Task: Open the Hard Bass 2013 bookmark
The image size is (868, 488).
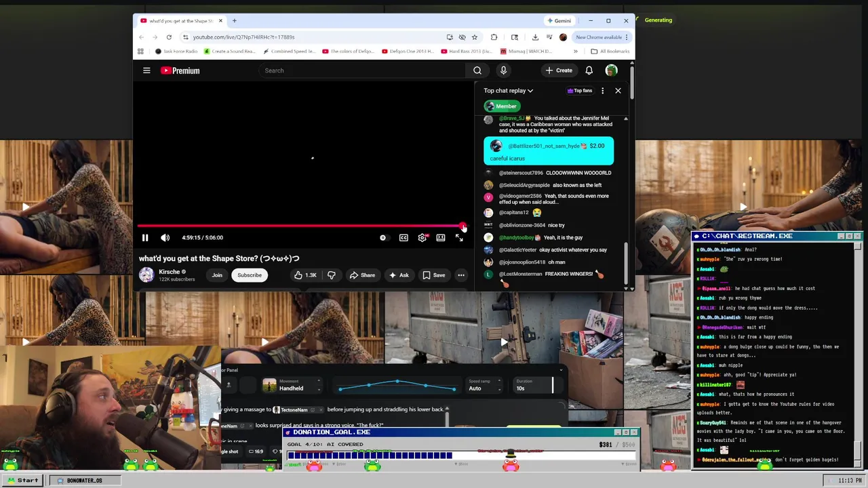Action: pyautogui.click(x=467, y=52)
